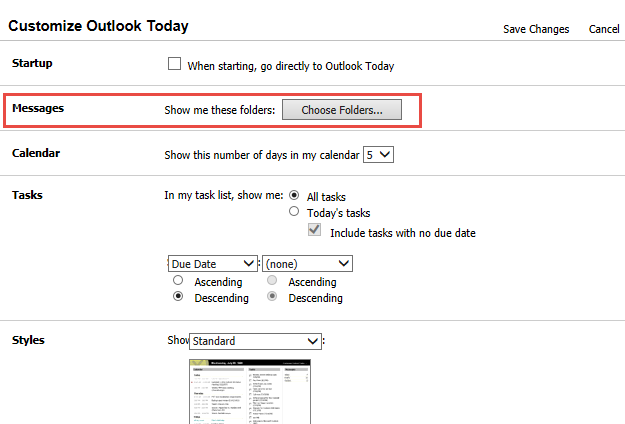
Task: Select Descending under Due Date
Action: [178, 296]
